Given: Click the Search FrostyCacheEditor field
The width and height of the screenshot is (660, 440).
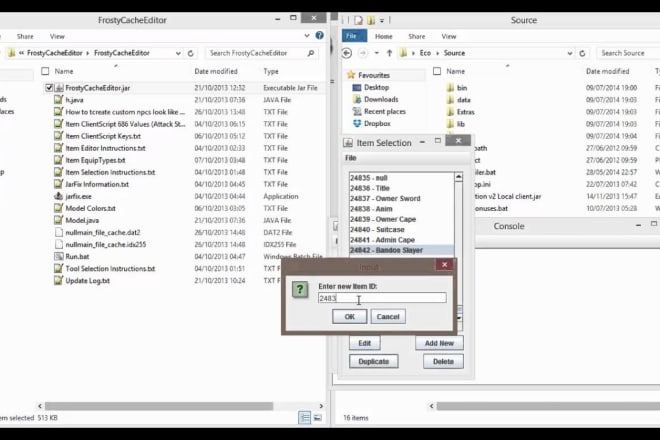Looking at the screenshot, I should coord(262,53).
